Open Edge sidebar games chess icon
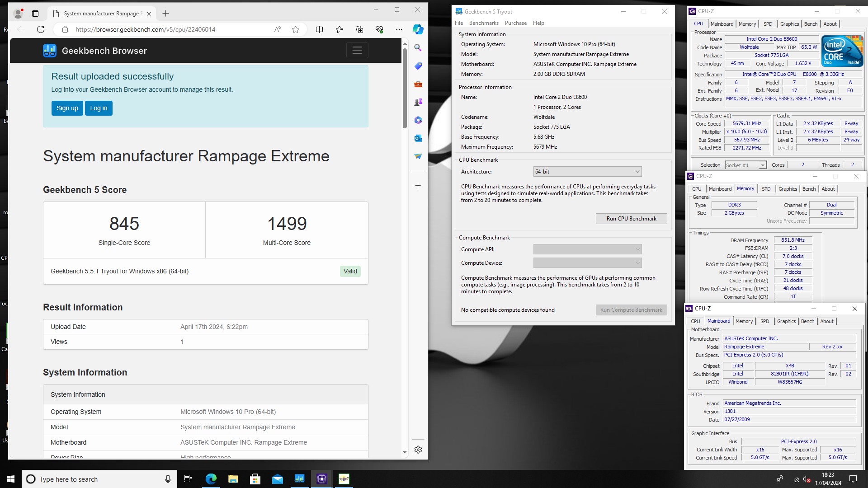The image size is (868, 488). tap(418, 102)
